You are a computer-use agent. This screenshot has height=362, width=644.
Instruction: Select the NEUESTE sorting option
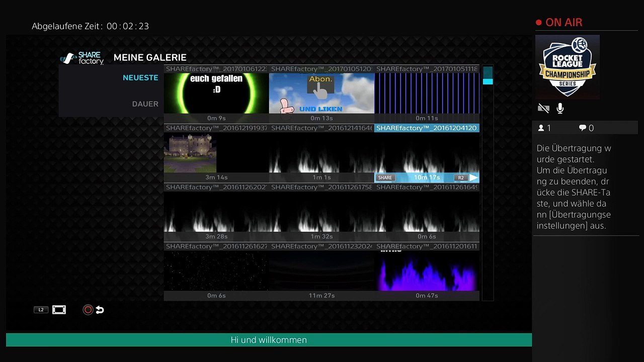tap(140, 78)
